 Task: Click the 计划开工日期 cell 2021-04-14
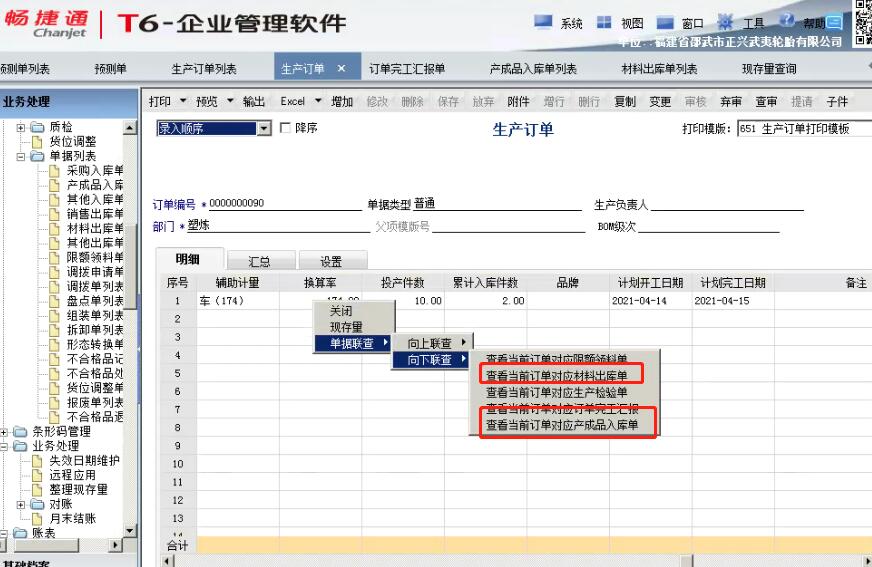click(650, 301)
